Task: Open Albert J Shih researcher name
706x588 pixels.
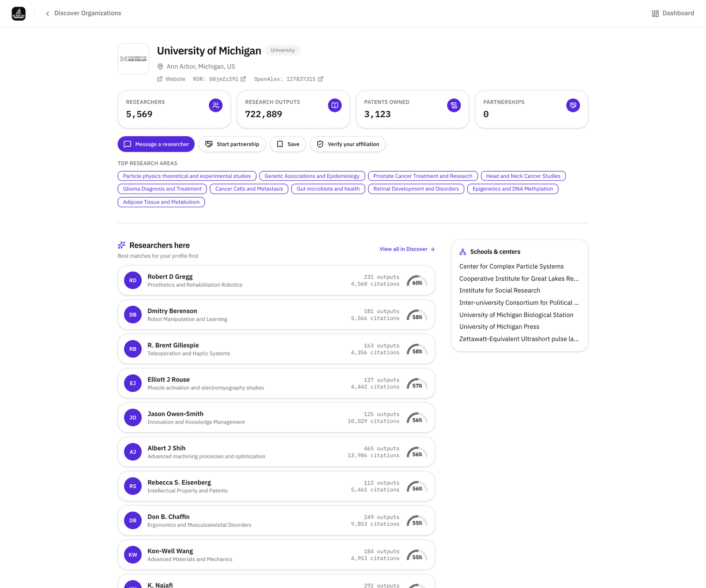Action: 166,448
